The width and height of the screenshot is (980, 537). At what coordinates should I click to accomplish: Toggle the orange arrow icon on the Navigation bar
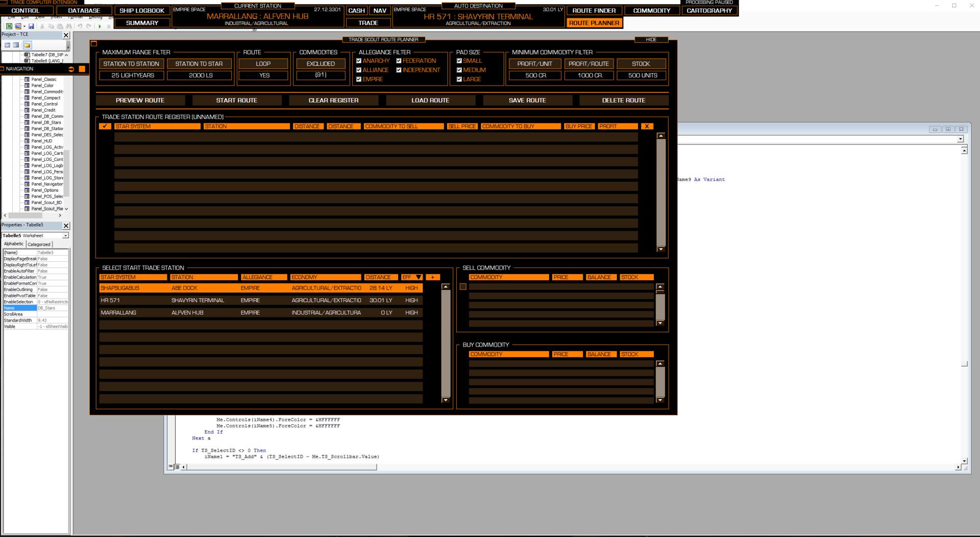71,69
